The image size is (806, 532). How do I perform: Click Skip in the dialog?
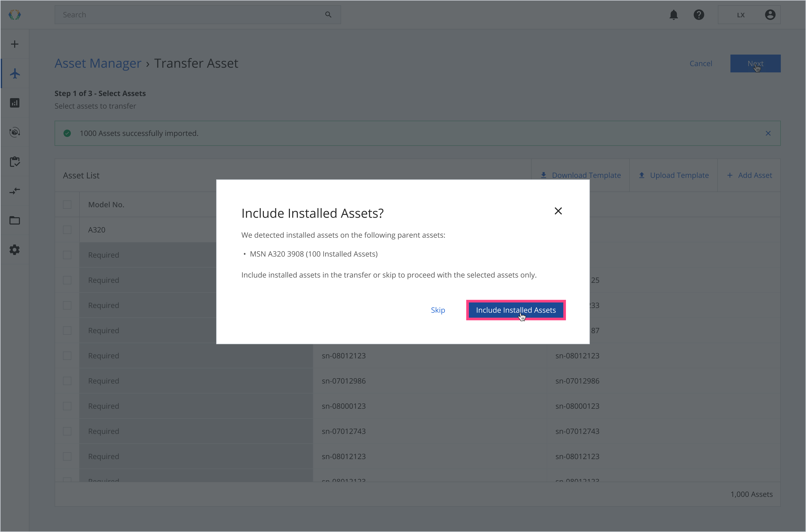tap(438, 310)
